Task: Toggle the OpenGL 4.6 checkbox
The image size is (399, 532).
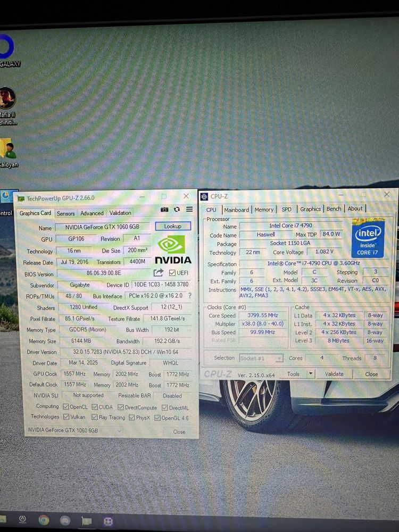Action: (x=157, y=418)
